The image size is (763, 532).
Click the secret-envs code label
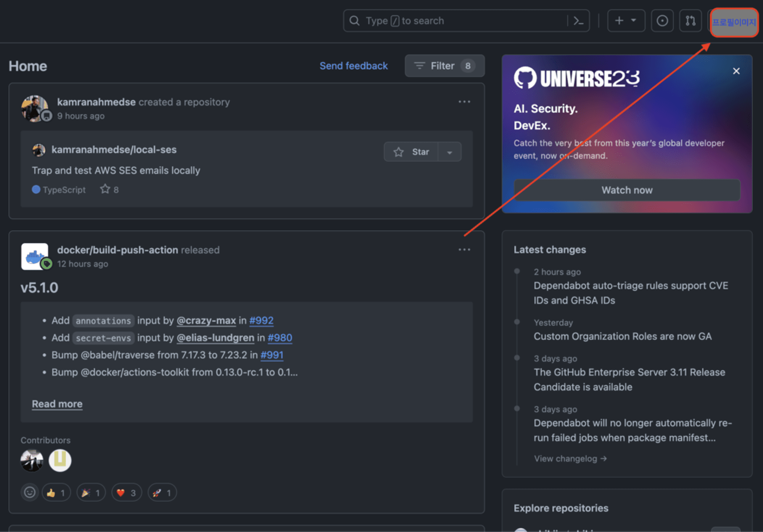tap(103, 338)
